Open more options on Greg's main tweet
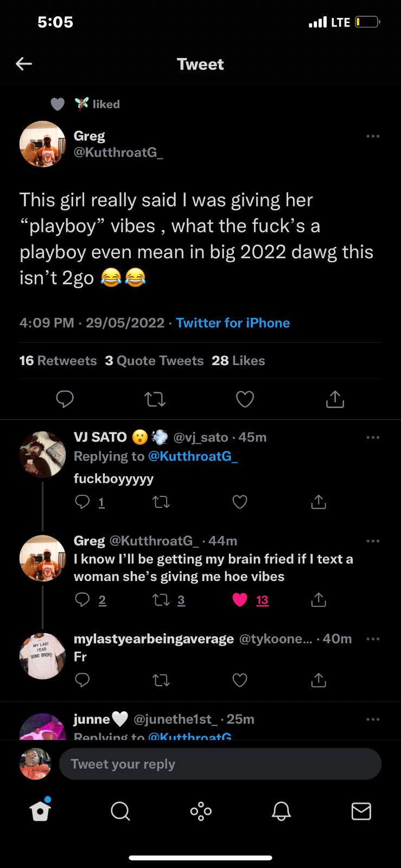This screenshot has height=868, width=401. click(x=373, y=136)
